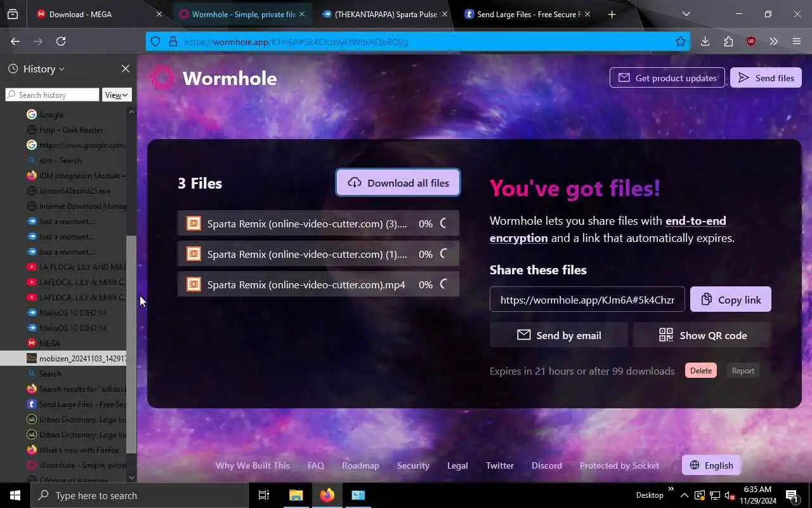Click the Delete button
Image resolution: width=812 pixels, height=508 pixels.
point(701,371)
